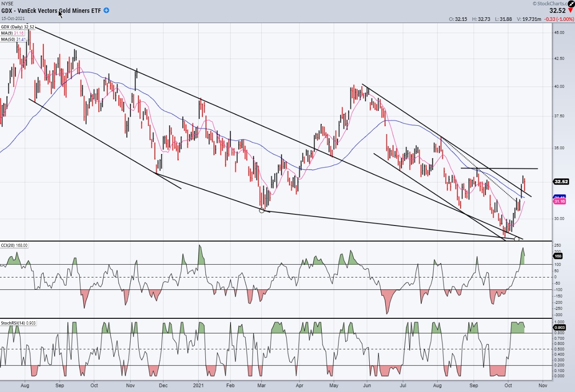Screen dimensions: 575x392
Task: Select the GDX (Daily) 32.52 legend label
Action: click(17, 27)
